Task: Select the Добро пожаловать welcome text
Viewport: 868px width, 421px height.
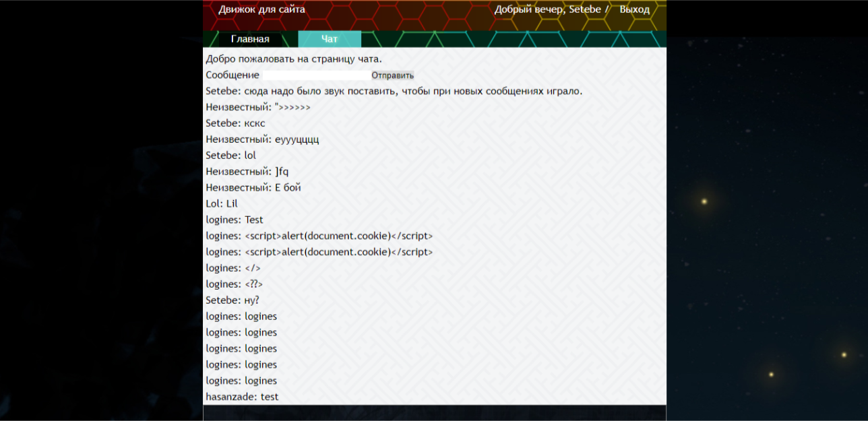Action: (x=294, y=59)
